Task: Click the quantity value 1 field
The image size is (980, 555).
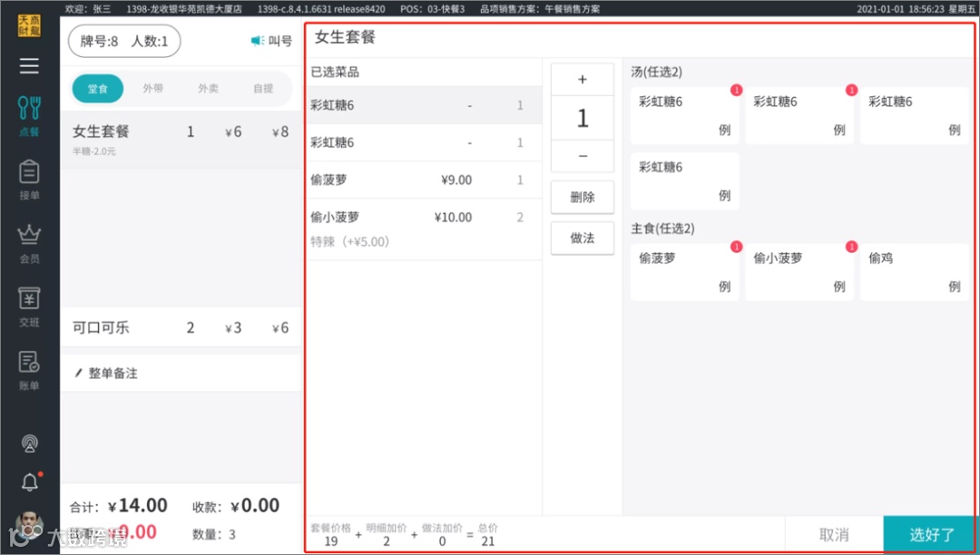Action: click(583, 118)
